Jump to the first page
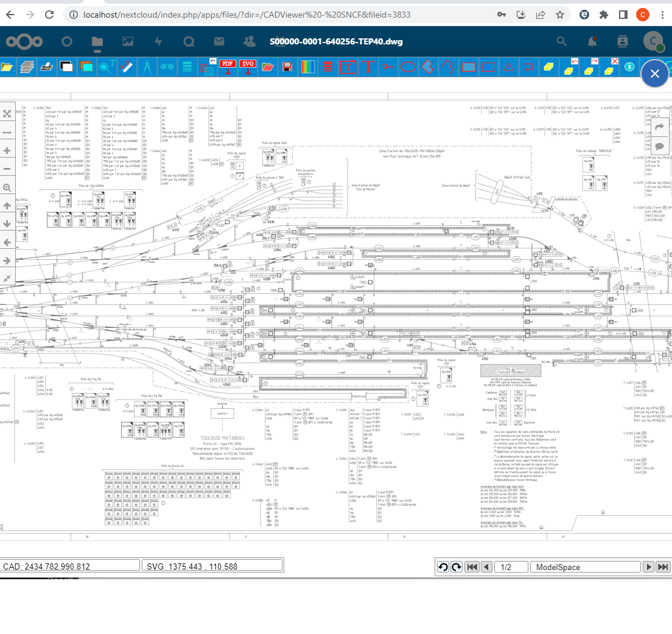This screenshot has width=672, height=634. pos(472,566)
